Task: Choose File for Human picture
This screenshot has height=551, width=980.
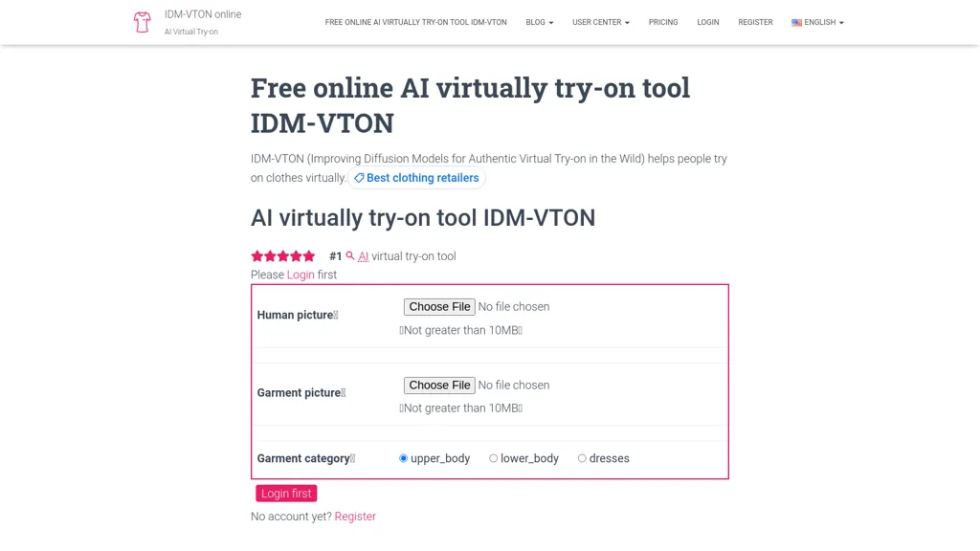Action: [x=439, y=307]
